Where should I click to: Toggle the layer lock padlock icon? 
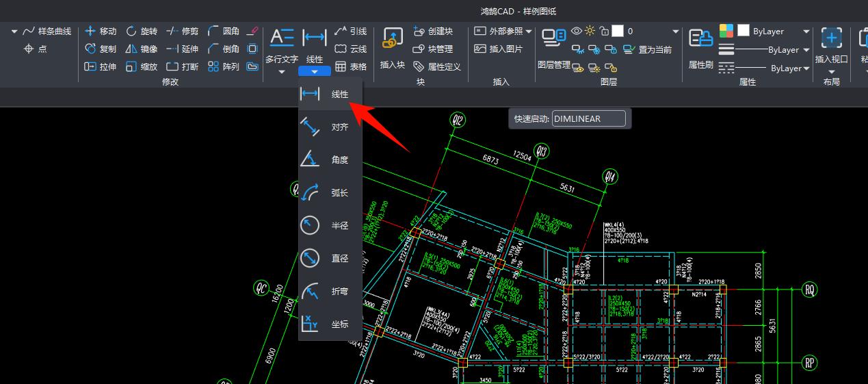[x=603, y=31]
